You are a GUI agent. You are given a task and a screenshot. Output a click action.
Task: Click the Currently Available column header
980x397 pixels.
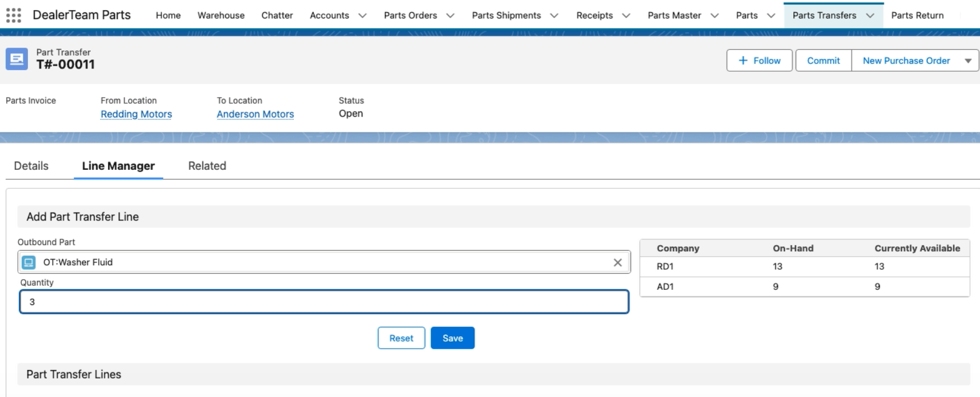point(917,248)
